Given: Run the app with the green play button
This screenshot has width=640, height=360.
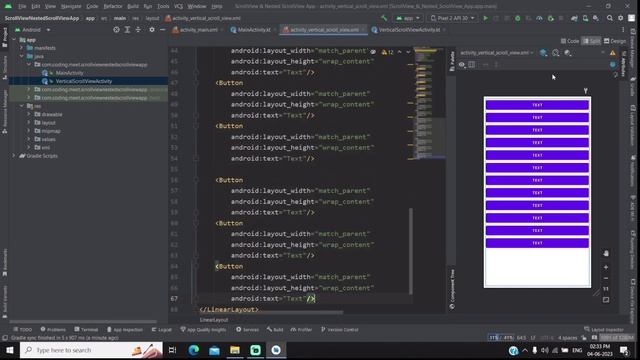Looking at the screenshot, I should (x=485, y=18).
